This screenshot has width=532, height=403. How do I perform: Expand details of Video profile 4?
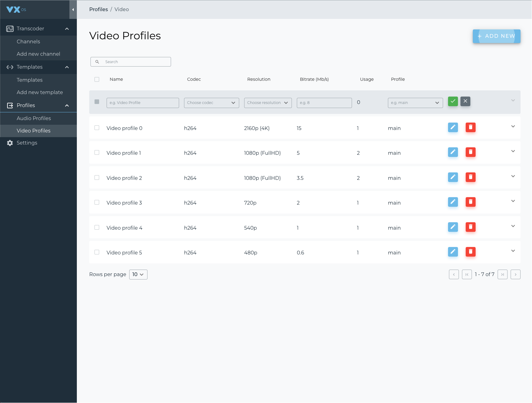pos(513,226)
